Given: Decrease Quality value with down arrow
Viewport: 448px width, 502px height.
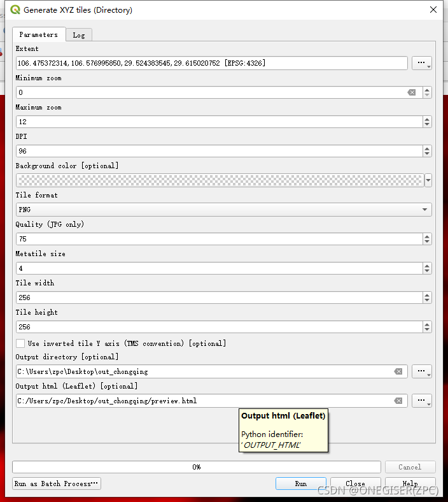Looking at the screenshot, I should pyautogui.click(x=427, y=241).
